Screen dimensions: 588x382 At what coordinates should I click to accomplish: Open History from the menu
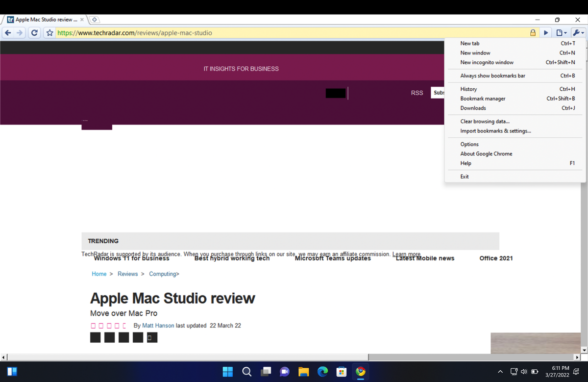pos(515,89)
